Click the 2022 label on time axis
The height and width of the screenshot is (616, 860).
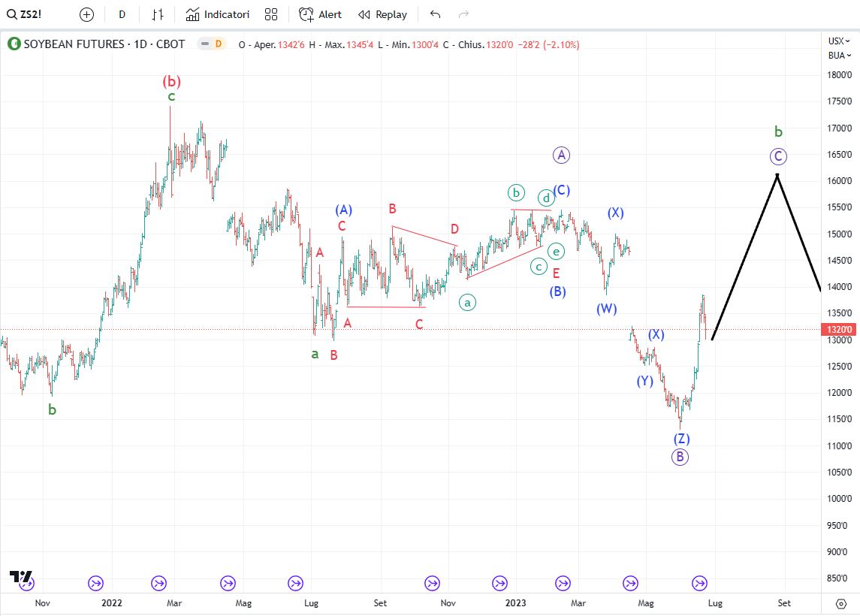(x=112, y=602)
